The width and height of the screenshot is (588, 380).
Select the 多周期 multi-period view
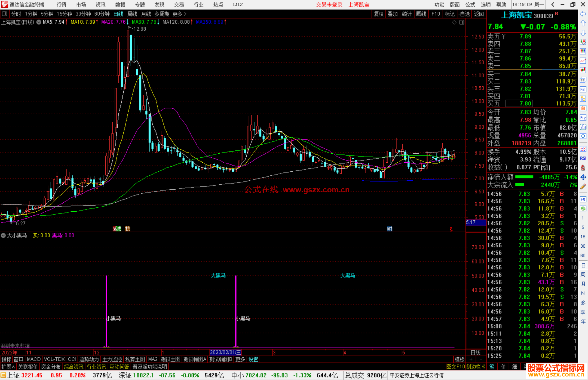click(162, 14)
